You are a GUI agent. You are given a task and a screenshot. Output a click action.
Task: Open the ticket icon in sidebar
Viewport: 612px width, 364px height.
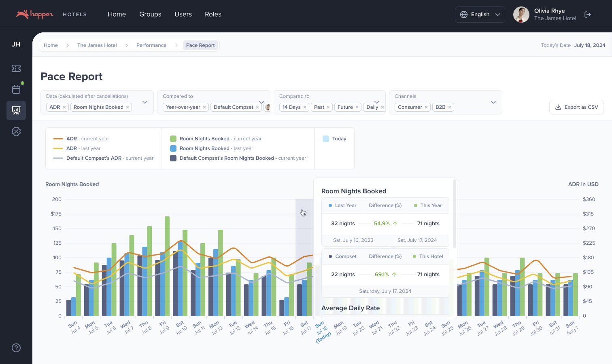point(16,68)
